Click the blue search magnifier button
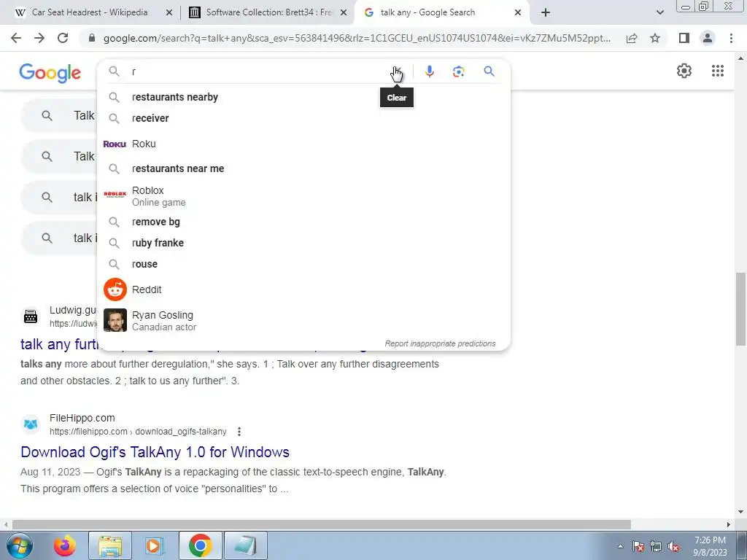This screenshot has width=747, height=560. click(489, 71)
